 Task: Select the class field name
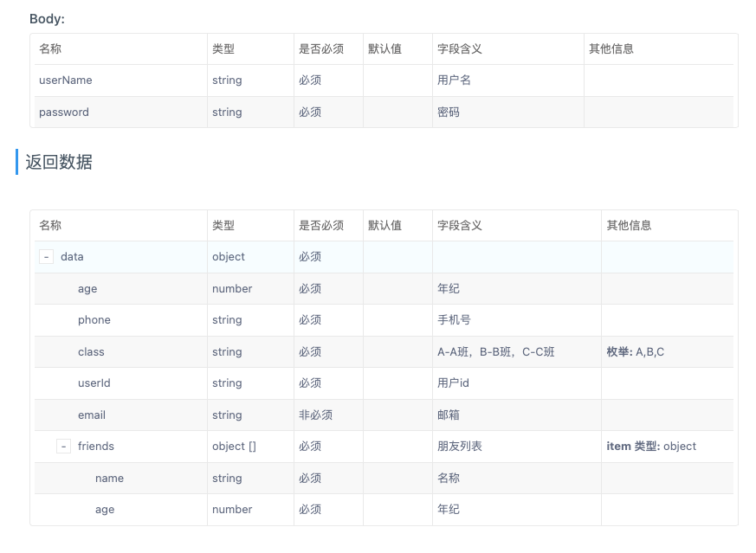pos(91,352)
